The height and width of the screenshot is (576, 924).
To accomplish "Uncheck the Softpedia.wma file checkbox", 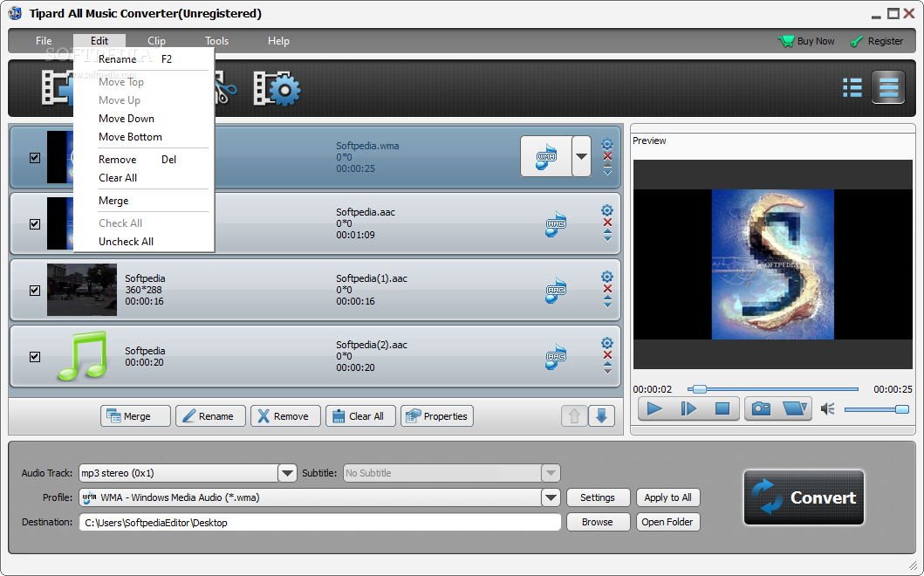I will pos(35,157).
